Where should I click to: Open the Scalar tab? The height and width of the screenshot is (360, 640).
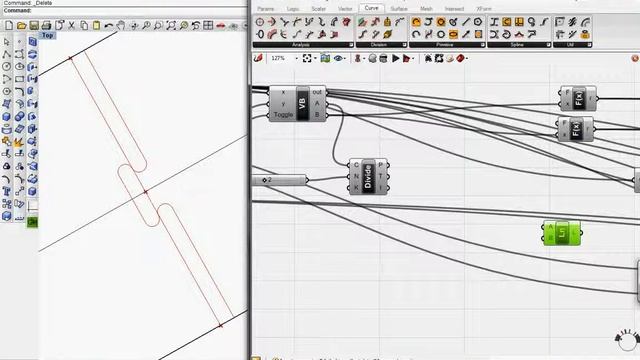click(318, 9)
